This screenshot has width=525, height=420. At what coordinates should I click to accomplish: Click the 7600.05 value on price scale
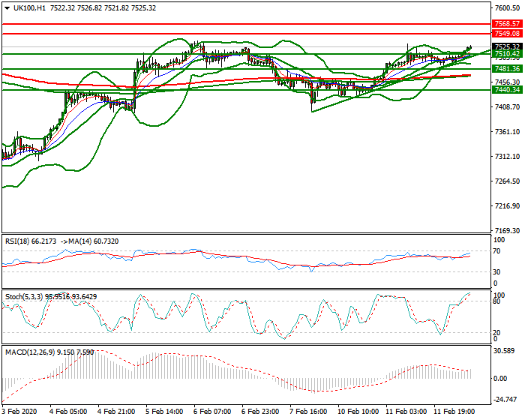[508, 8]
